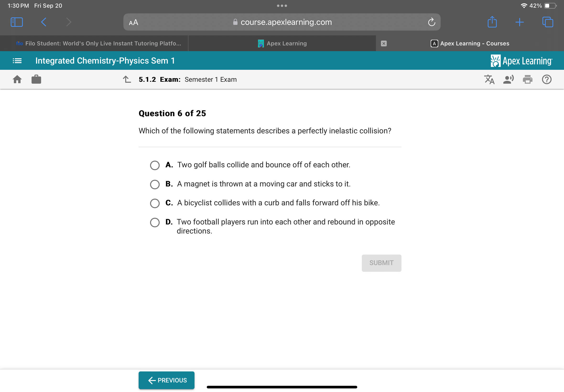Select radio button for answer B
Image resolution: width=564 pixels, height=392 pixels.
click(155, 184)
